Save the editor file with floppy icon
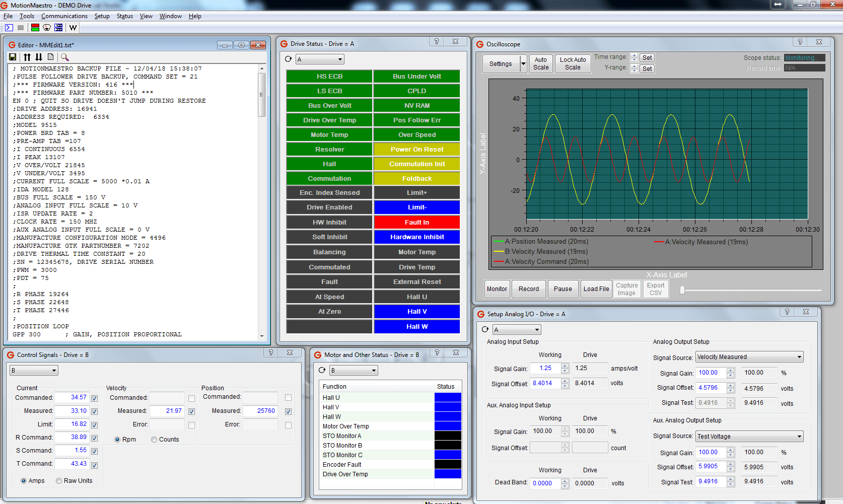The width and height of the screenshot is (843, 504). coord(13,57)
